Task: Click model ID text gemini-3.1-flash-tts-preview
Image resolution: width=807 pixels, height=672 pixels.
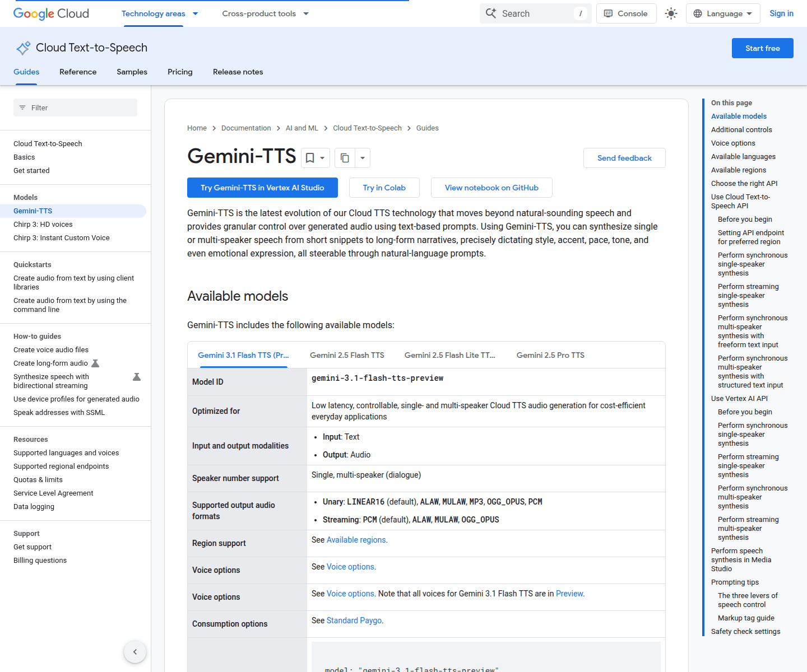Action: 377,379
